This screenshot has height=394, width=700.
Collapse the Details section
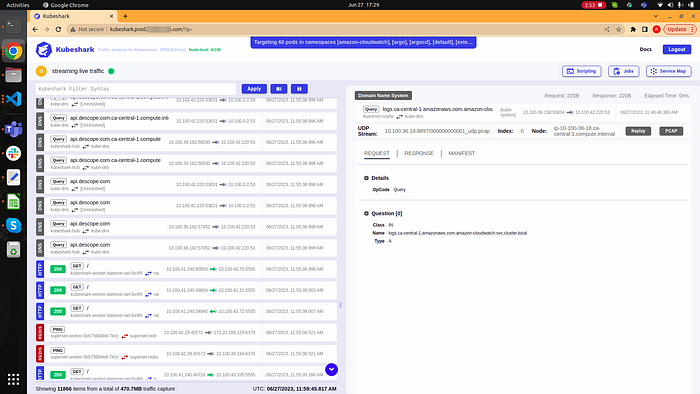366,178
